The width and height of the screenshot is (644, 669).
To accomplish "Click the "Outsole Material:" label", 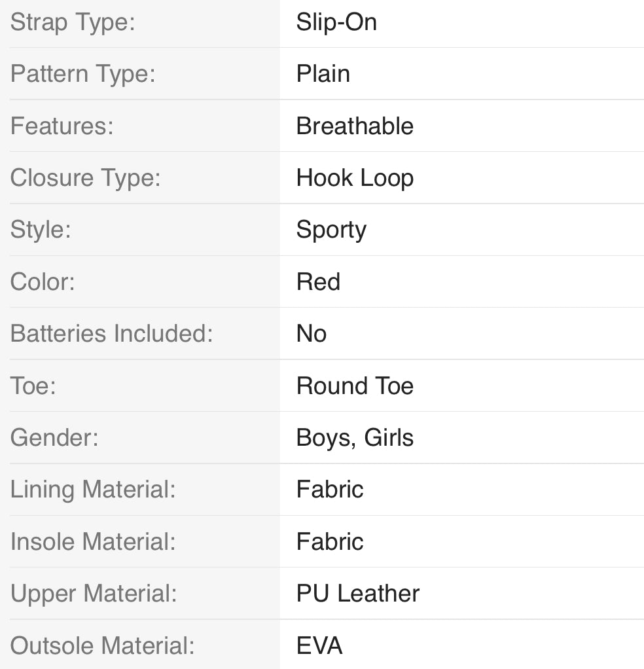I will click(102, 645).
